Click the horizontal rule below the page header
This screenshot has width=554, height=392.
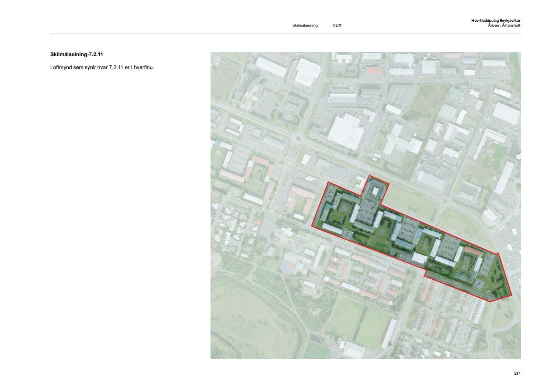285,33
